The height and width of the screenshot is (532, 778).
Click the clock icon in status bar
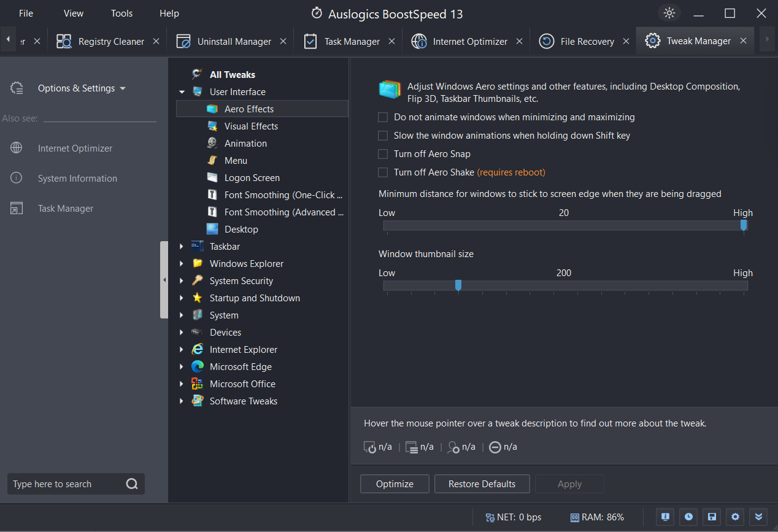[x=689, y=517]
